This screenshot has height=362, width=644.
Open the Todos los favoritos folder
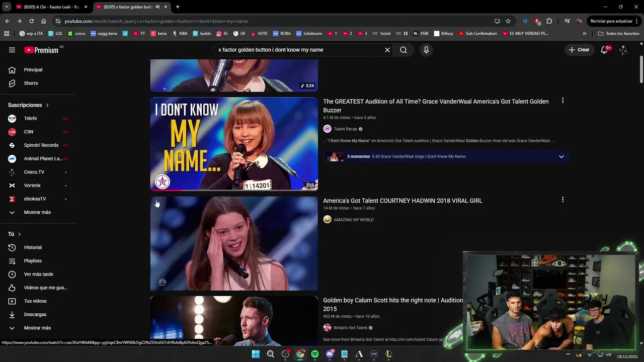click(618, 34)
